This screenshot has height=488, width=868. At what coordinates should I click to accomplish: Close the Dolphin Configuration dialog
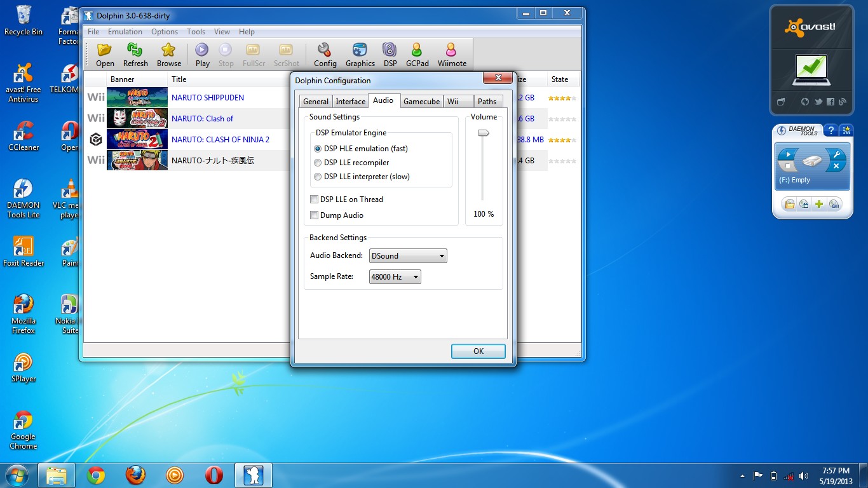[x=498, y=78]
